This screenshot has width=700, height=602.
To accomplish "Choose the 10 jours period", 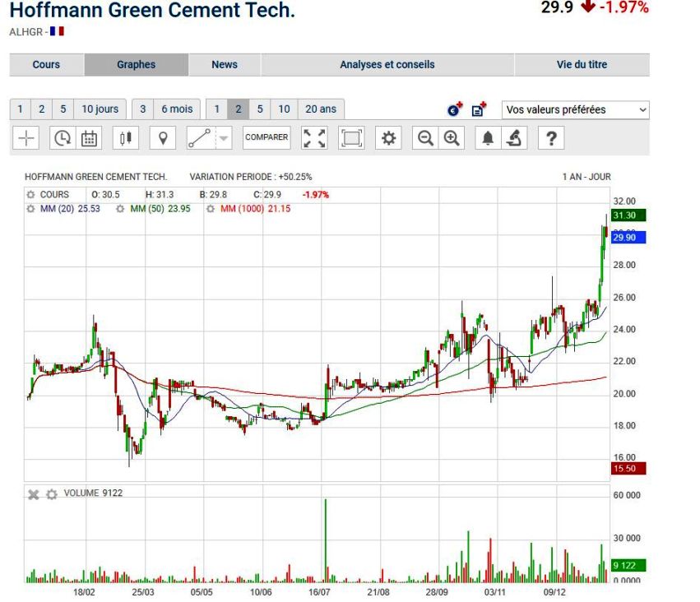I will pyautogui.click(x=100, y=109).
